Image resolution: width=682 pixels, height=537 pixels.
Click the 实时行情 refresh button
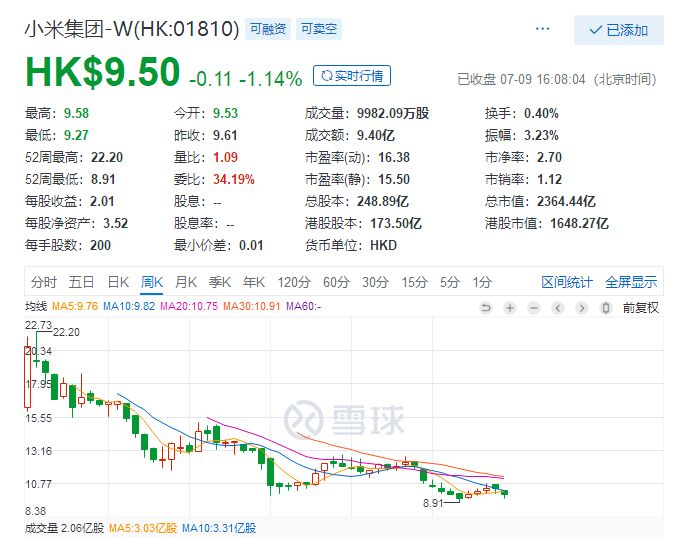(x=352, y=76)
